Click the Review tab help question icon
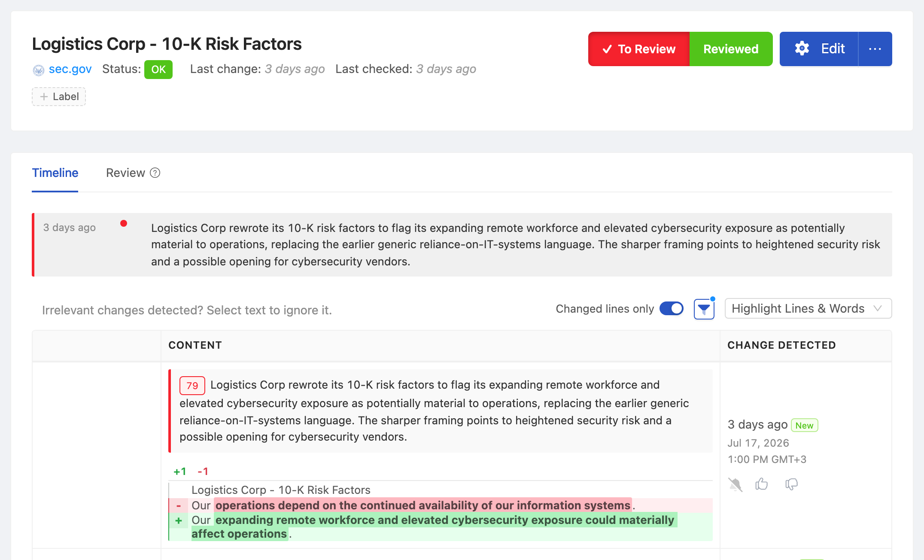Viewport: 924px width, 560px height. pyautogui.click(x=155, y=173)
